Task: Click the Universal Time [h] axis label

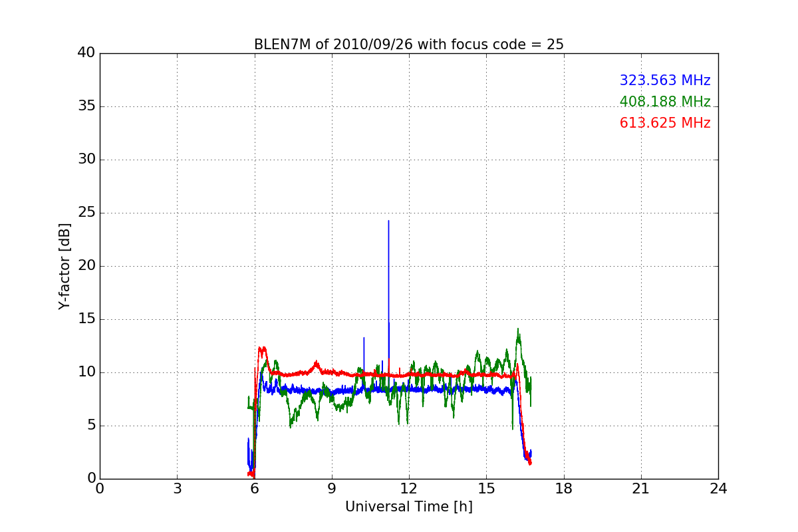Action: [408, 507]
